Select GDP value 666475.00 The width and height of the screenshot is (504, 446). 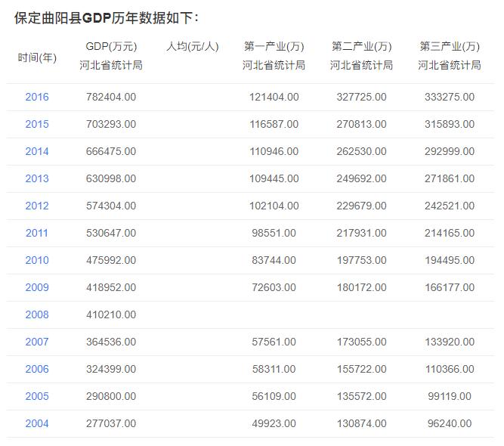point(111,151)
